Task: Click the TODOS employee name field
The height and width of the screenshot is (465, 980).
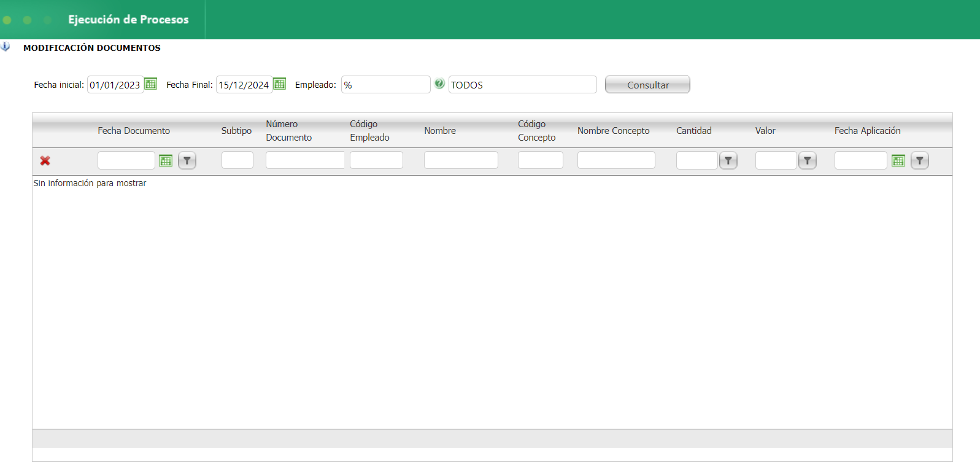Action: (523, 85)
